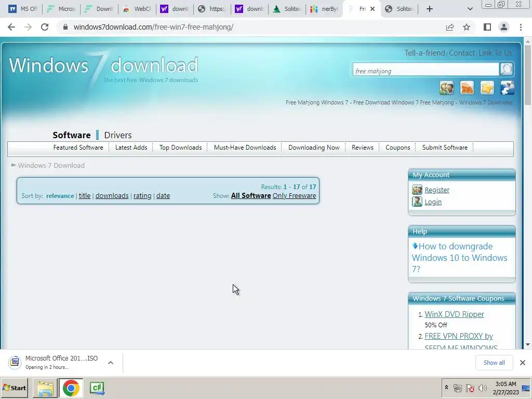
Task: Sort results by title
Action: (85, 196)
